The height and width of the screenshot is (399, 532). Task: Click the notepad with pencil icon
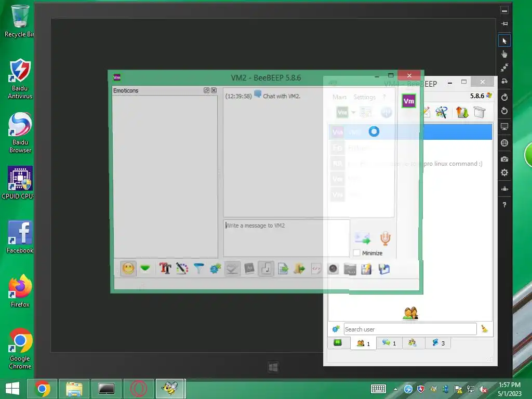tap(366, 269)
